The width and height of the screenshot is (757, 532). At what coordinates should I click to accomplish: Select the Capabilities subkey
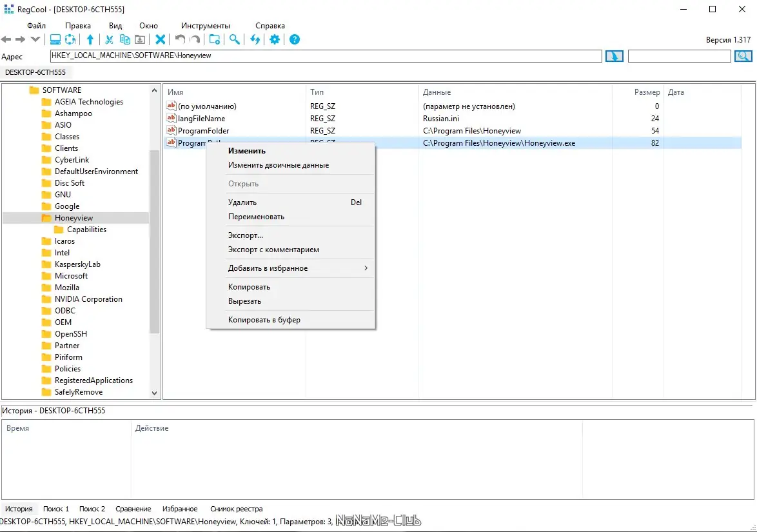(x=86, y=230)
